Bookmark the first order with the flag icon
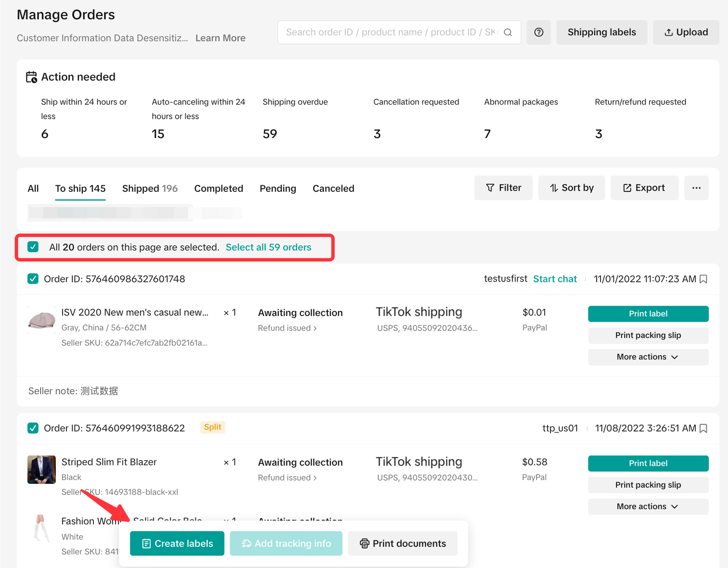 coord(703,279)
